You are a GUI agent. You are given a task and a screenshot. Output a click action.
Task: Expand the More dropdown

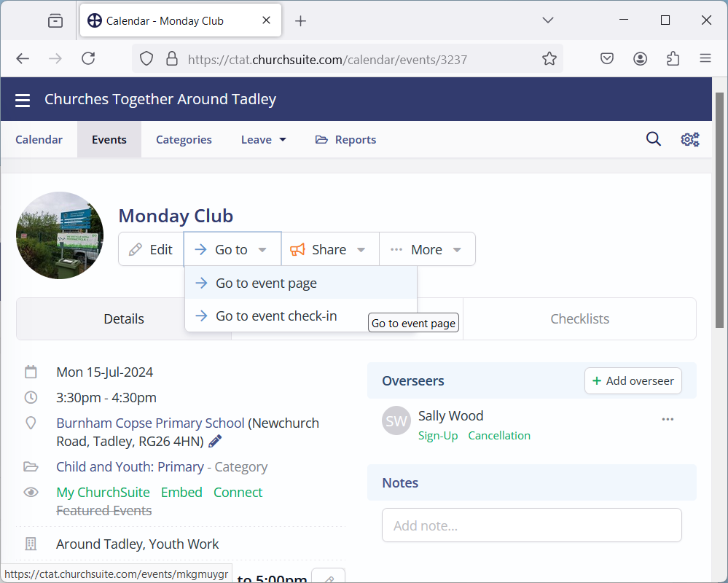pyautogui.click(x=427, y=249)
